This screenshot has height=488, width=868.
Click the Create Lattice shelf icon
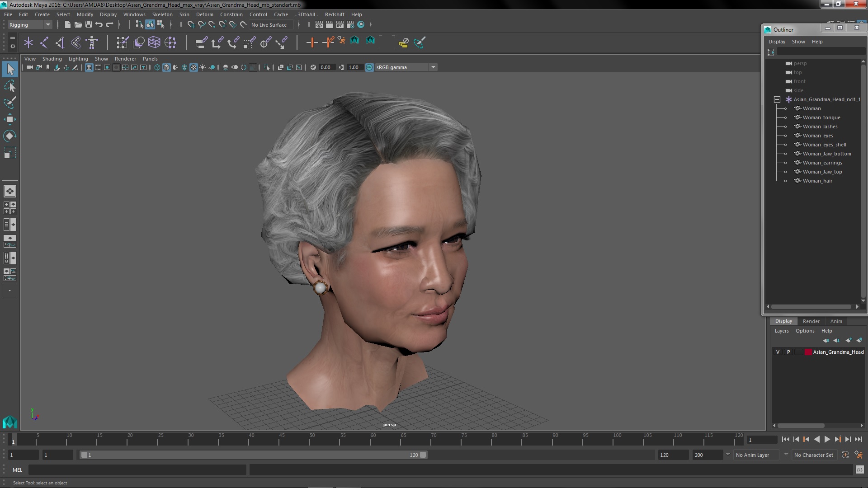tap(154, 42)
